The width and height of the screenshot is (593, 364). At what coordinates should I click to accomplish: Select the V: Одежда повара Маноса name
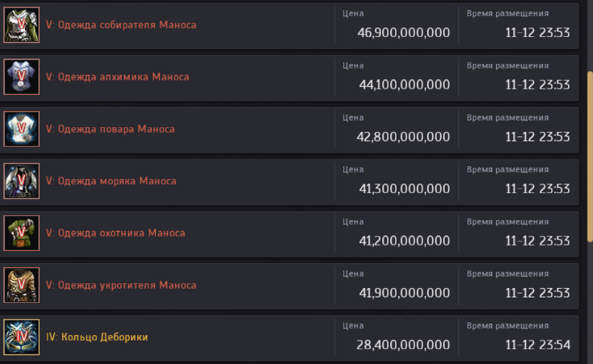pos(110,129)
